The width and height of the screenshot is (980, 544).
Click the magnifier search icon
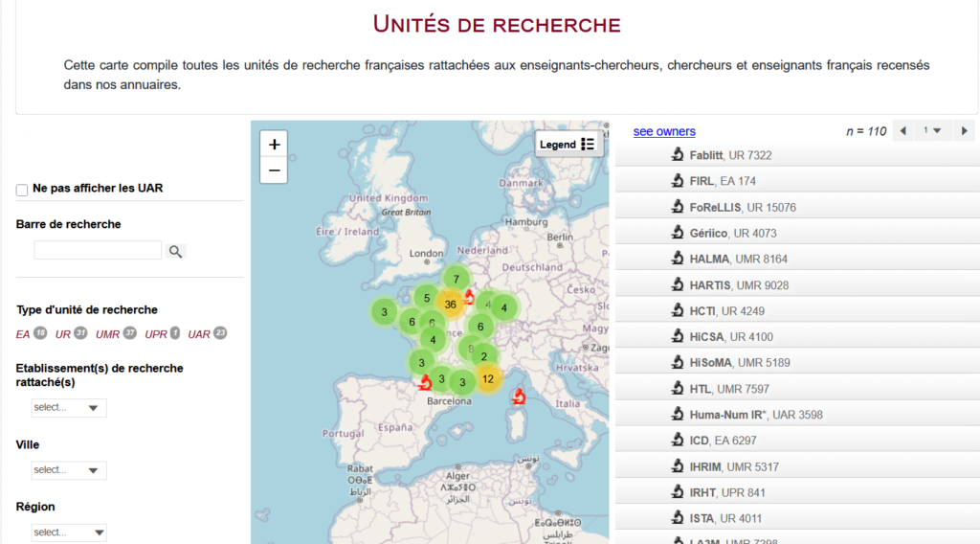coord(176,251)
